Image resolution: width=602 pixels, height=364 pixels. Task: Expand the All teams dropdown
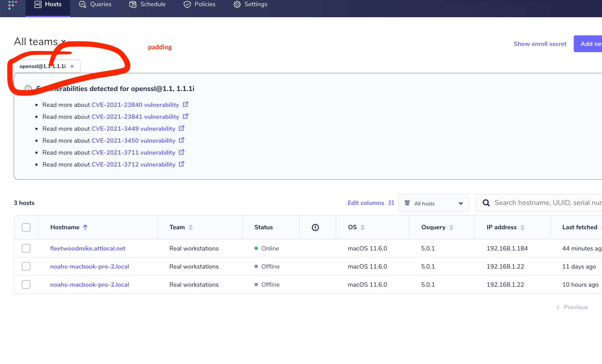40,42
